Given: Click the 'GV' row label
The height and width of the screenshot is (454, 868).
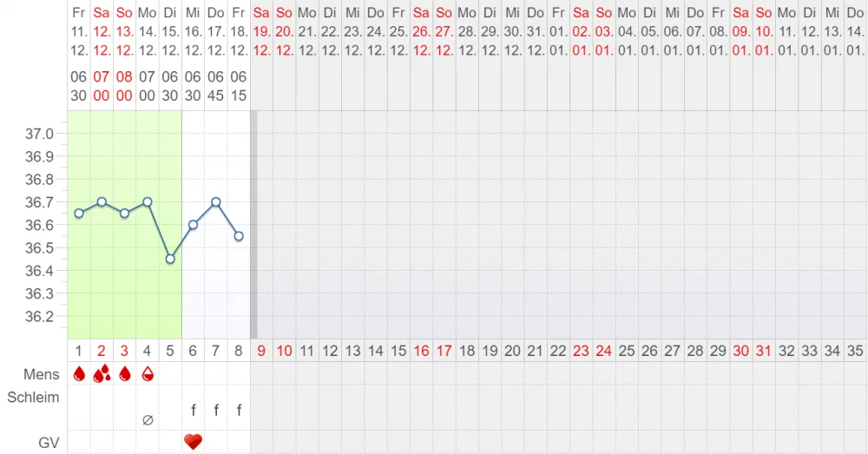Looking at the screenshot, I should [x=49, y=443].
